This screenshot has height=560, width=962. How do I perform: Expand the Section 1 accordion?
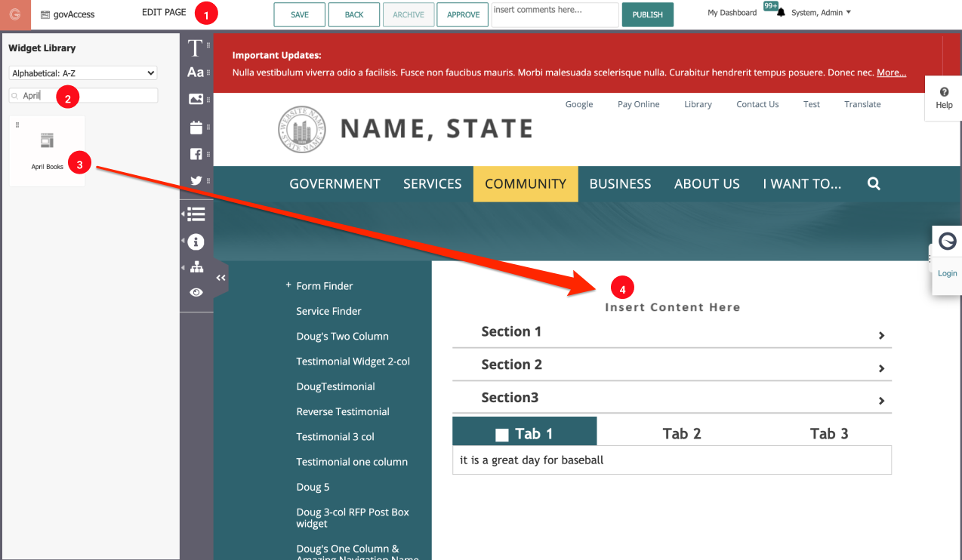click(671, 332)
